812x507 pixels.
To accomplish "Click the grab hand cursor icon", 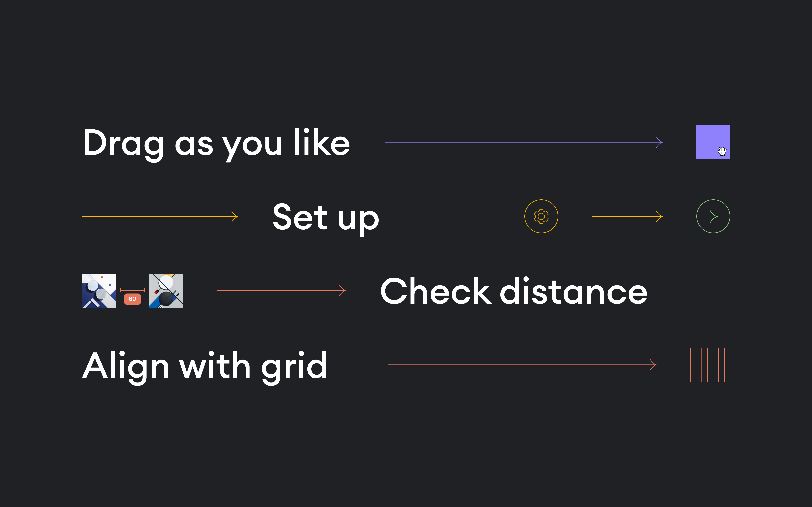I will [722, 151].
